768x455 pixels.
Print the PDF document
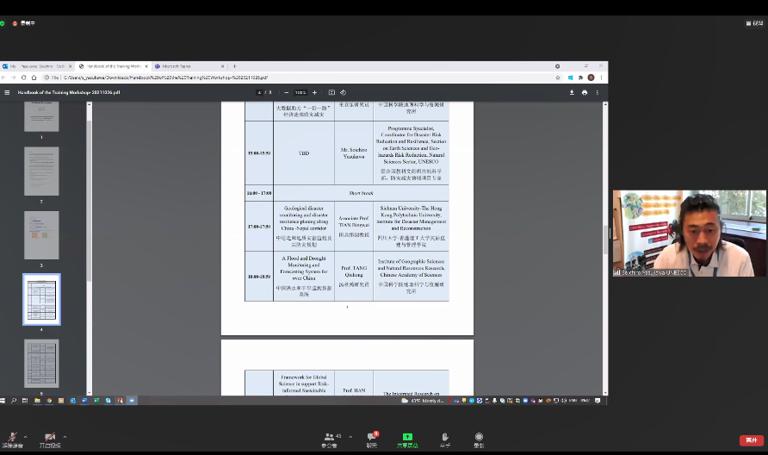click(x=585, y=92)
